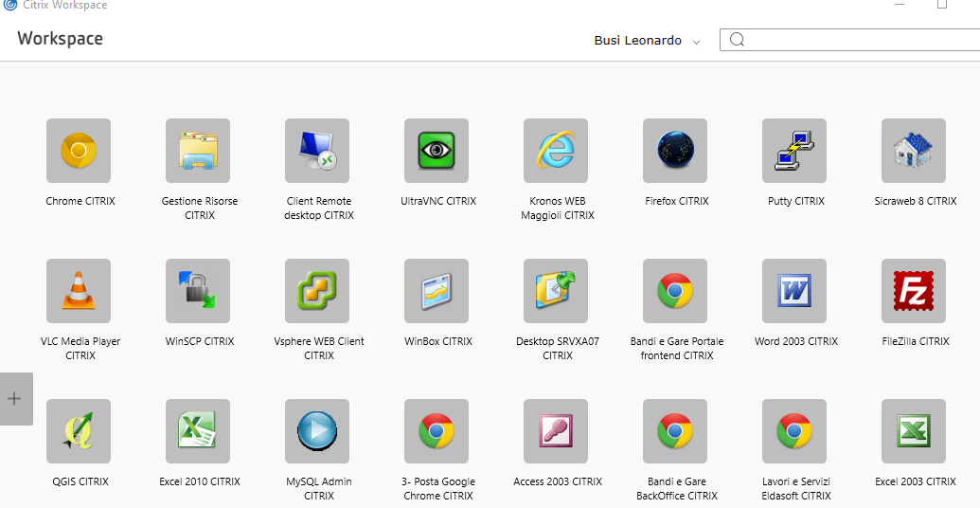Open 3- Posta Google Chrome CITRIX icon
980x508 pixels.
click(x=437, y=431)
